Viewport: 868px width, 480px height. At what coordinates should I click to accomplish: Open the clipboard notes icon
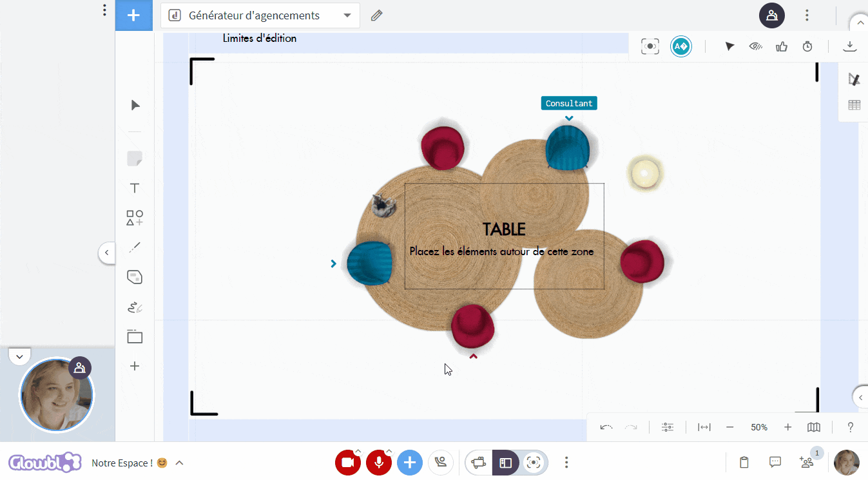click(744, 462)
